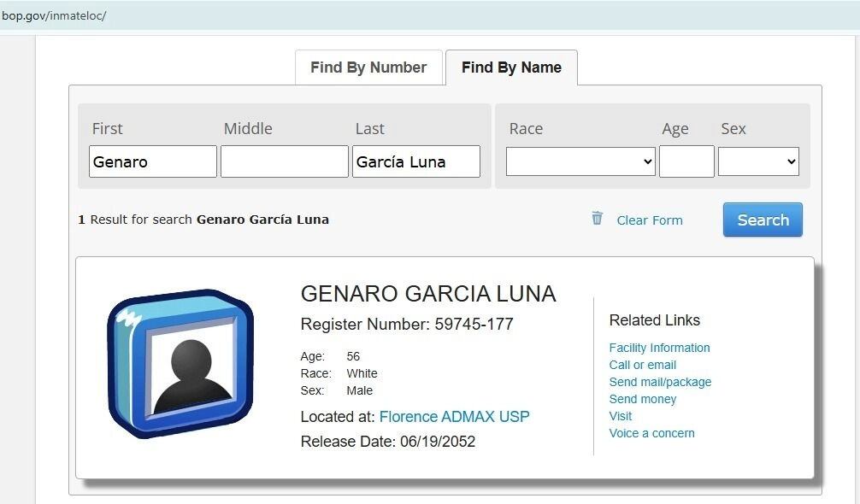The image size is (860, 504).
Task: Select the Find By Name tab
Action: (511, 67)
